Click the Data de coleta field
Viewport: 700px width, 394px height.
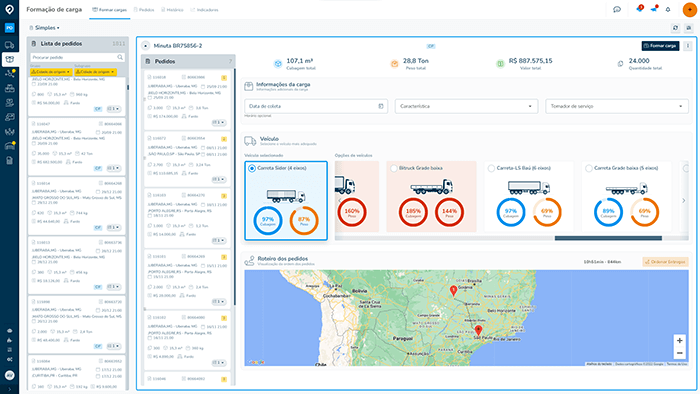pyautogui.click(x=316, y=106)
